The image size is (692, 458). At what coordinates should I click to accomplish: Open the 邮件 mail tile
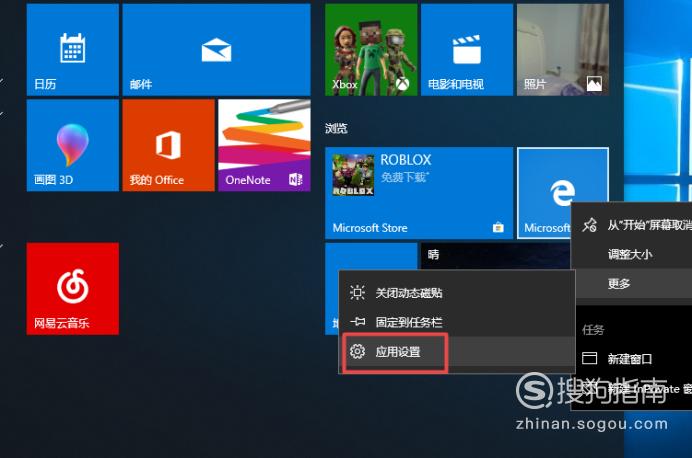pyautogui.click(x=216, y=50)
